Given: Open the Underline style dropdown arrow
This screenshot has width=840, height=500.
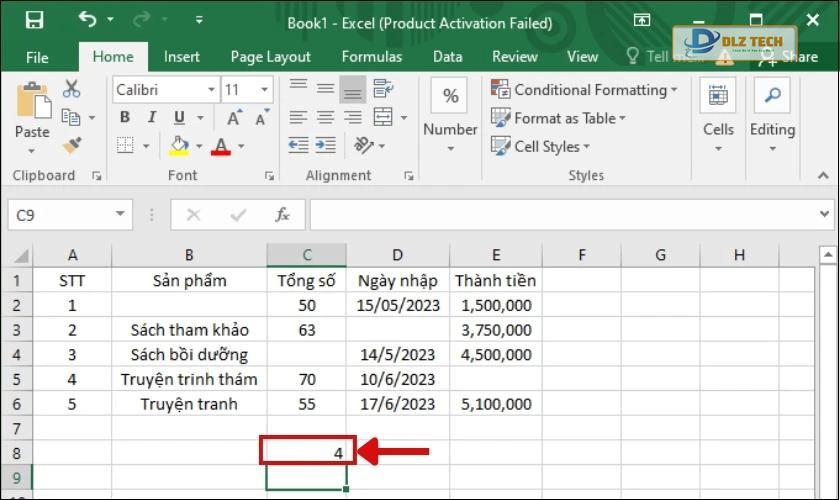Looking at the screenshot, I should (x=200, y=117).
